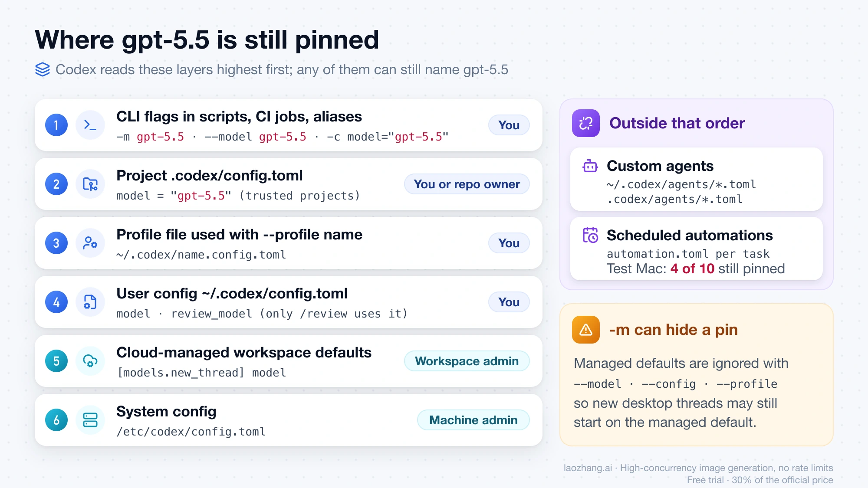Click the review_model line in User config row
Viewport: 868px width, 488px height.
pyautogui.click(x=262, y=314)
